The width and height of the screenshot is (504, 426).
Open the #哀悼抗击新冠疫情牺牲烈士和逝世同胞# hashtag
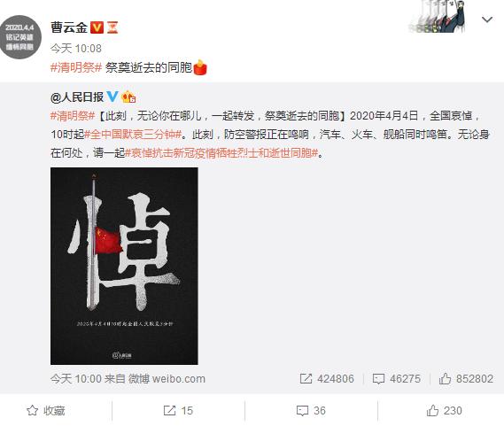pyautogui.click(x=221, y=152)
